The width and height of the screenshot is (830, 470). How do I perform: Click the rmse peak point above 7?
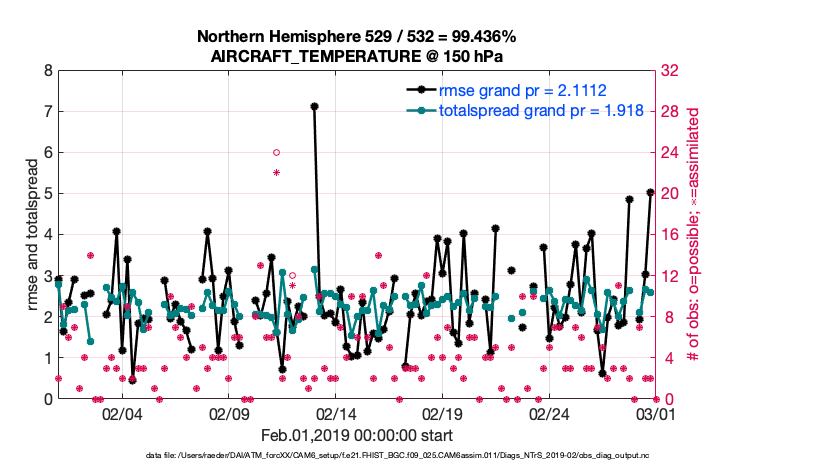(x=314, y=106)
